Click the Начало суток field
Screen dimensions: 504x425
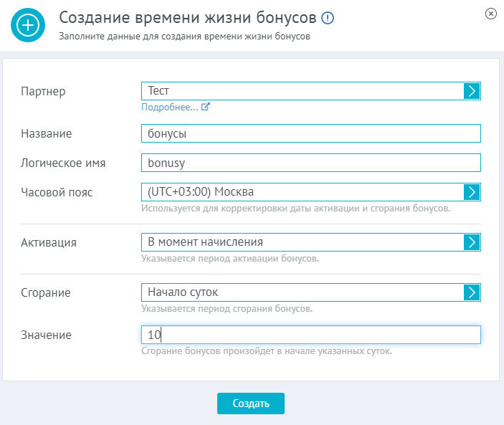[303, 292]
